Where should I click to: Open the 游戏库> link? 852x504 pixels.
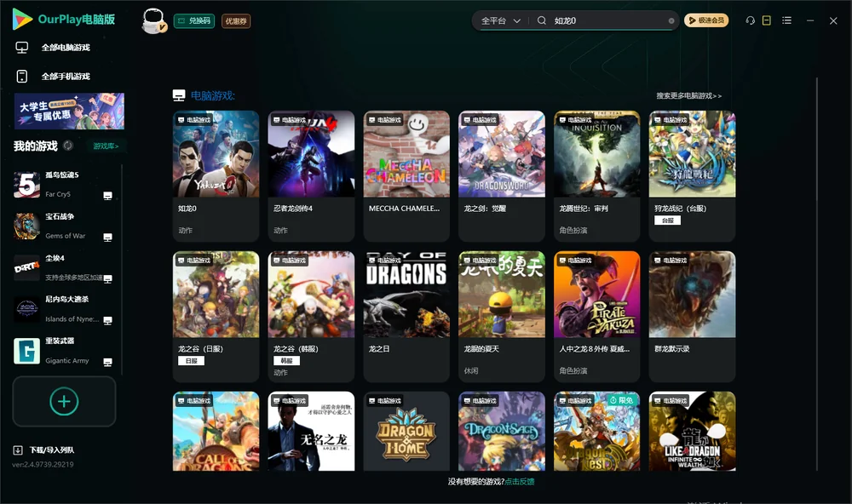[106, 146]
